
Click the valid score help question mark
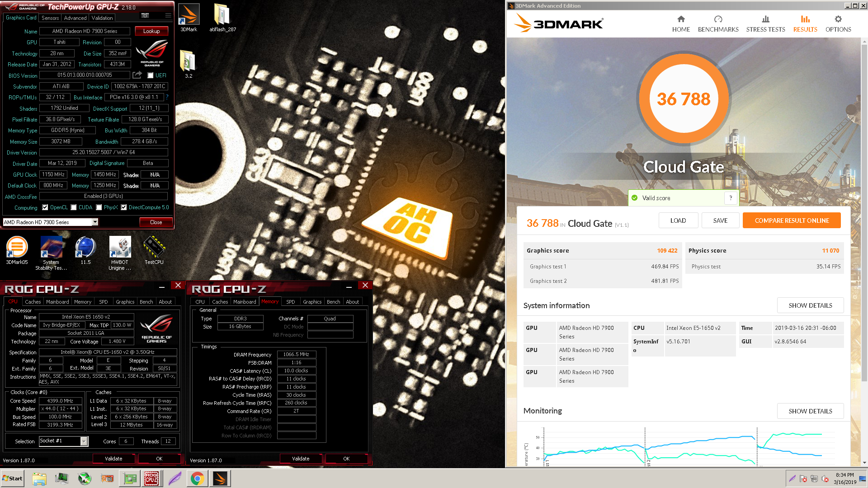click(731, 198)
